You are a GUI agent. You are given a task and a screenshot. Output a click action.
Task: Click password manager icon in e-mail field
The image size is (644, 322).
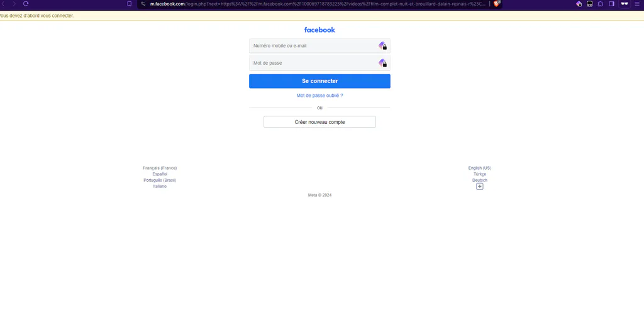tap(382, 45)
